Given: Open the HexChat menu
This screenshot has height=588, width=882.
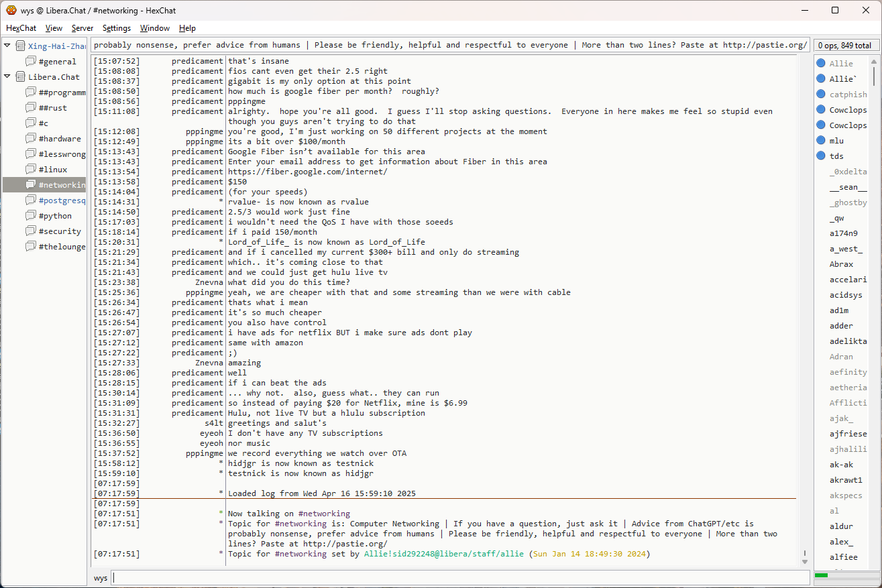Looking at the screenshot, I should pyautogui.click(x=21, y=28).
